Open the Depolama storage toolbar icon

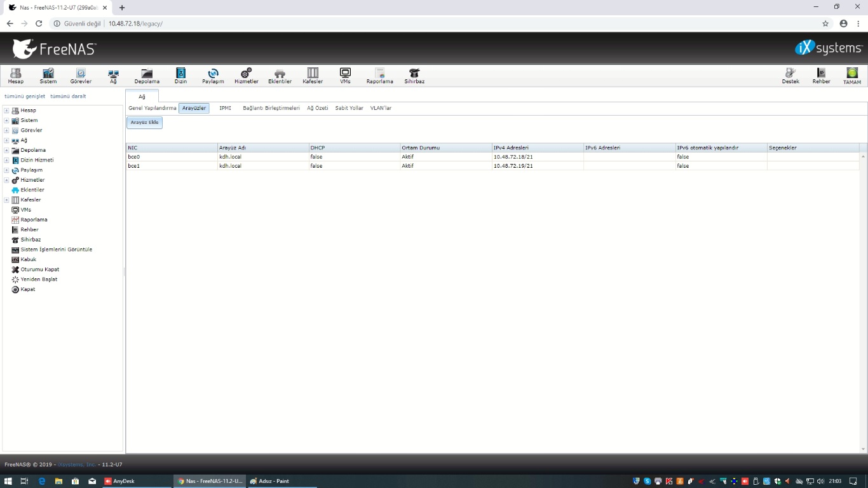(147, 76)
